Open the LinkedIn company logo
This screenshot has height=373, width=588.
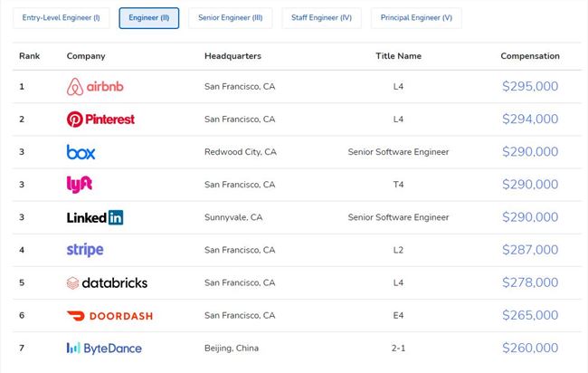pyautogui.click(x=95, y=217)
